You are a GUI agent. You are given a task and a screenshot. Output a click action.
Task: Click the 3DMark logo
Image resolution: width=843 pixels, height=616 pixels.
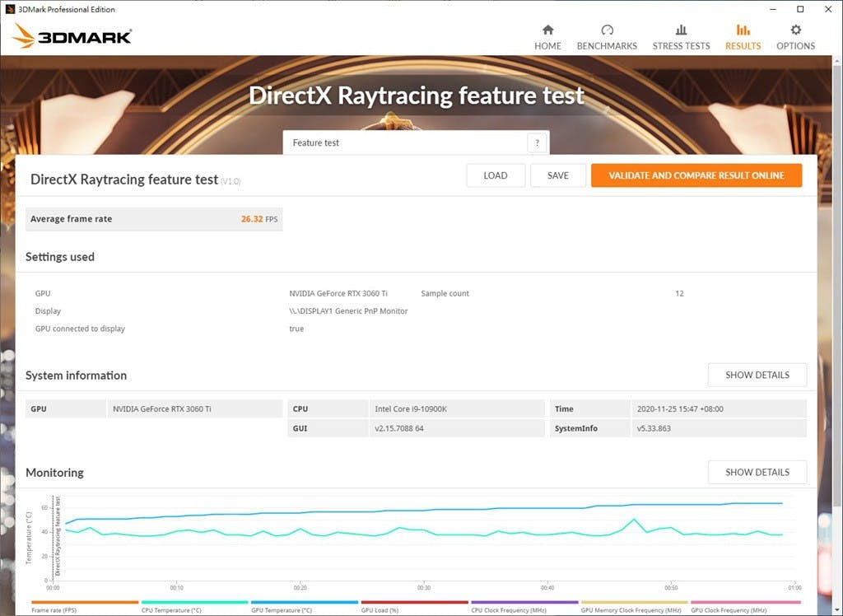(72, 36)
